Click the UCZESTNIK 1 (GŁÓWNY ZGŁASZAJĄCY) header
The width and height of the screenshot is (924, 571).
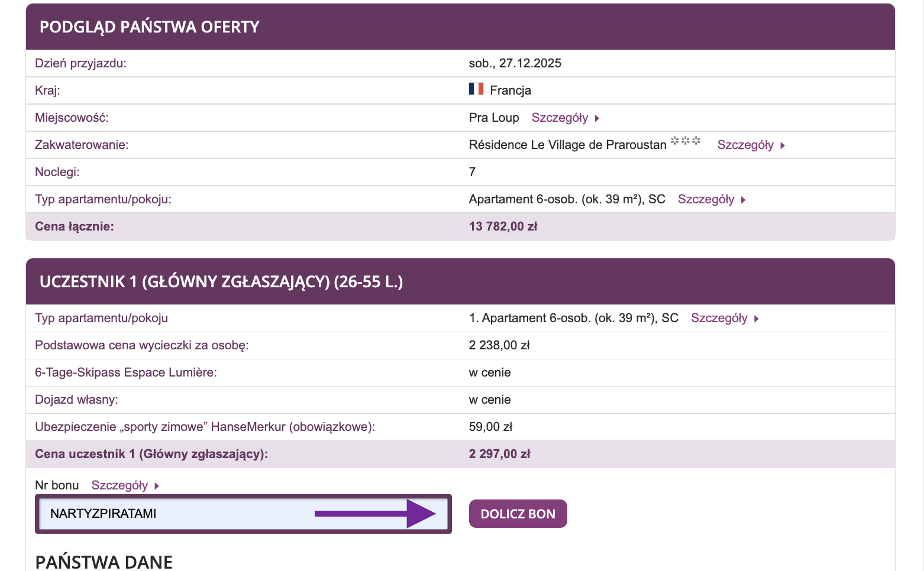coord(221,282)
